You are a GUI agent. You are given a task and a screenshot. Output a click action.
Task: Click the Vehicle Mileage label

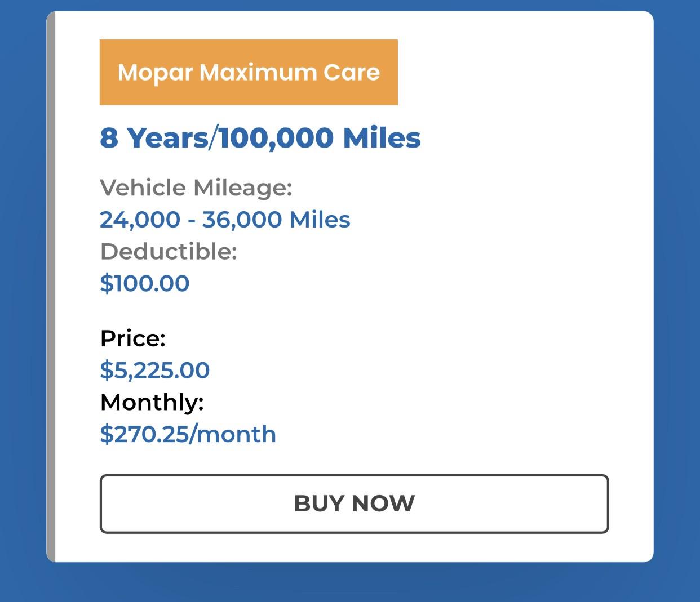[x=196, y=188]
